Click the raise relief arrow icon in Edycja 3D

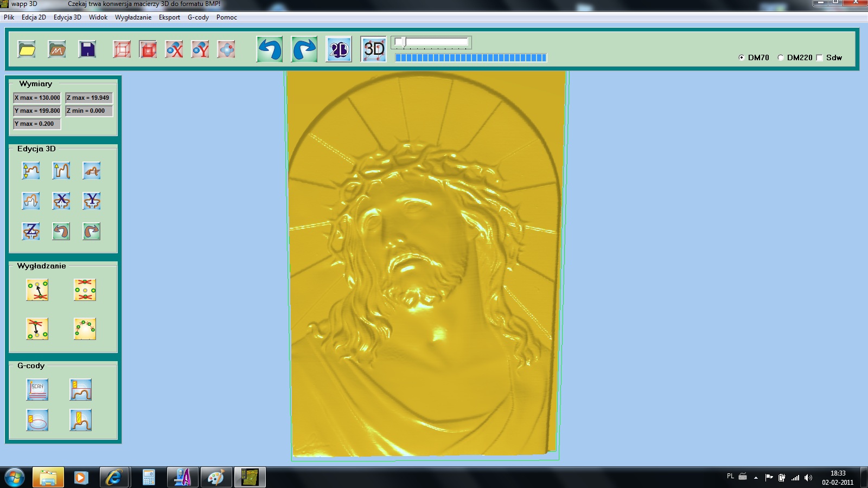pos(61,171)
